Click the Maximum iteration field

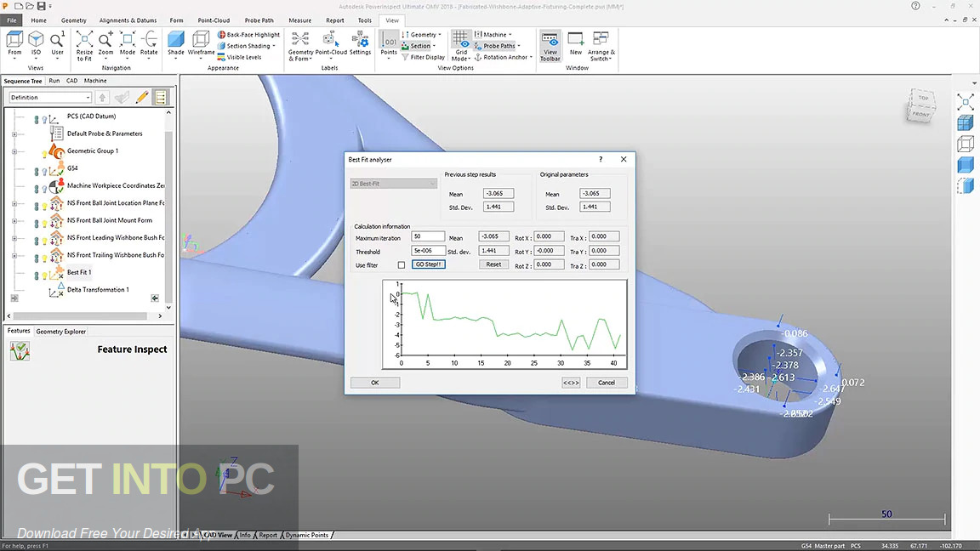(428, 236)
